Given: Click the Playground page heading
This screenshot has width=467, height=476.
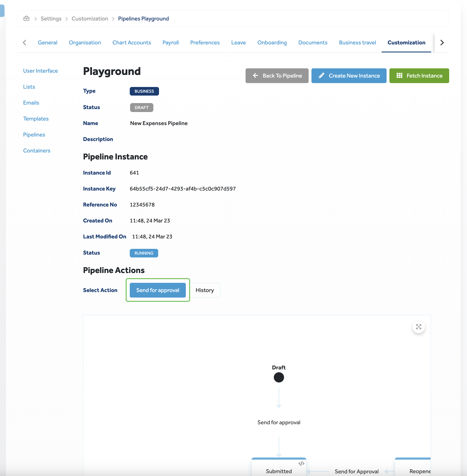Looking at the screenshot, I should tap(112, 71).
